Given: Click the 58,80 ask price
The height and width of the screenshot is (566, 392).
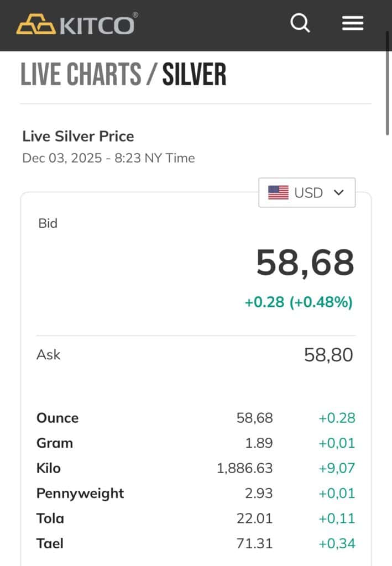Looking at the screenshot, I should pyautogui.click(x=328, y=355).
